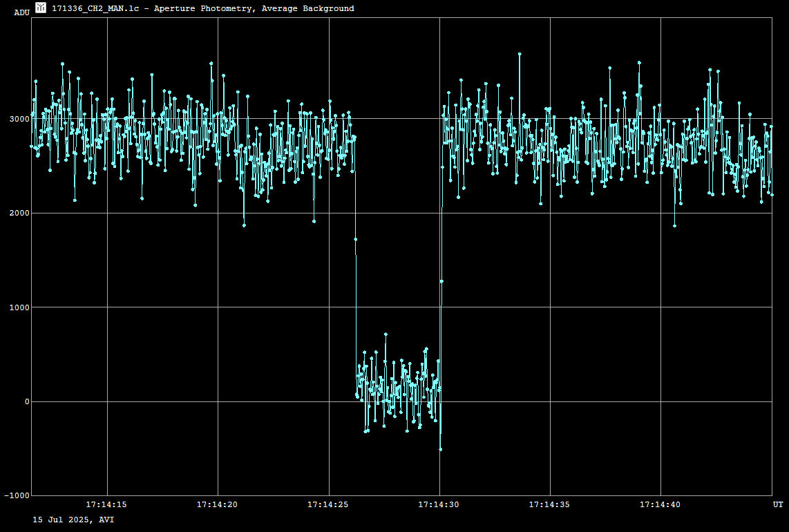Click the -1000 Y-axis tick label
The height and width of the screenshot is (532, 789).
click(17, 496)
